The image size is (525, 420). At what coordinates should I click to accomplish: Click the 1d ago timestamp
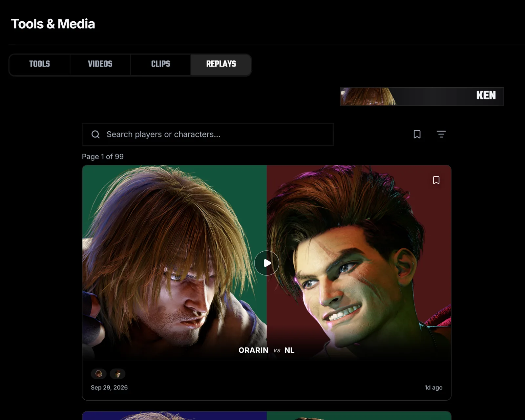point(433,388)
